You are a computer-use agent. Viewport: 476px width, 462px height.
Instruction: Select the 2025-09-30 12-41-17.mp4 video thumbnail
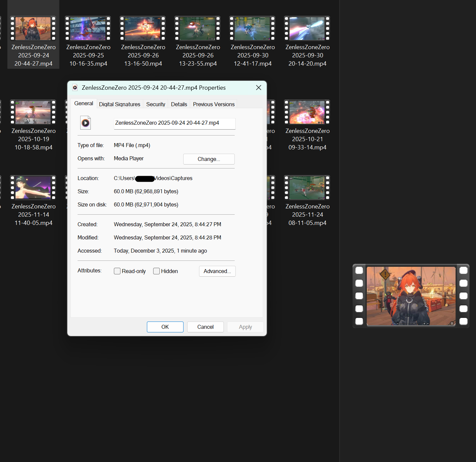pyautogui.click(x=252, y=28)
